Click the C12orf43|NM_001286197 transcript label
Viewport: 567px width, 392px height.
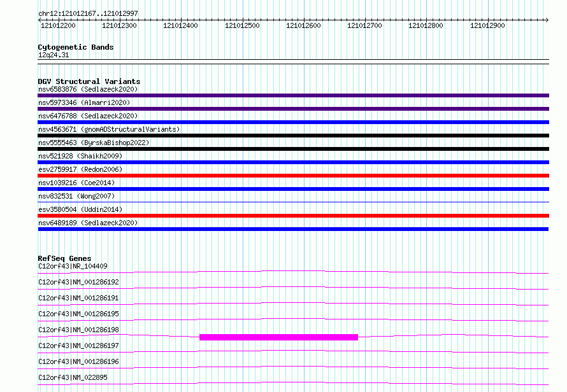(x=78, y=346)
